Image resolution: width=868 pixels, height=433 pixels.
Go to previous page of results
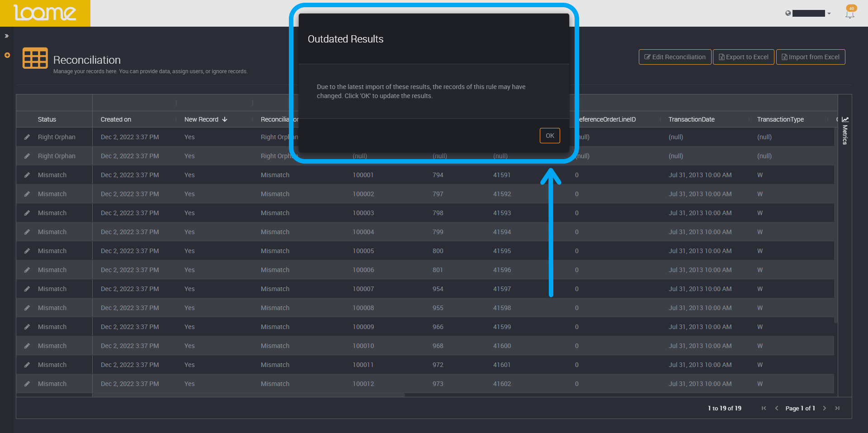click(777, 408)
